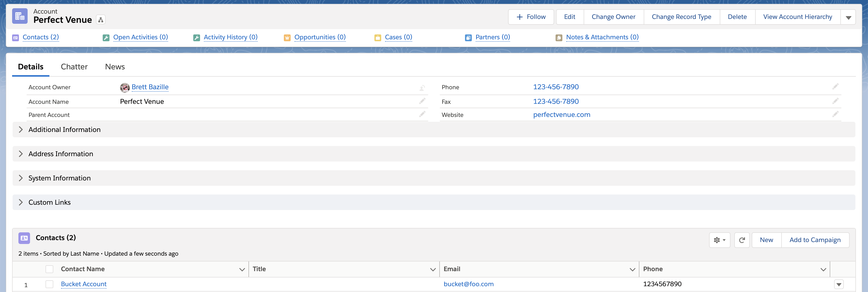868x292 pixels.
Task: Click View Account Hierarchy button
Action: [x=798, y=17]
